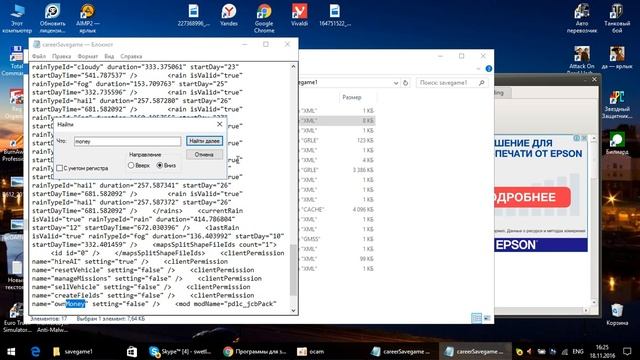The height and width of the screenshot is (360, 640).
Task: Click Notepad scrollbar down arrow
Action: pyautogui.click(x=293, y=311)
